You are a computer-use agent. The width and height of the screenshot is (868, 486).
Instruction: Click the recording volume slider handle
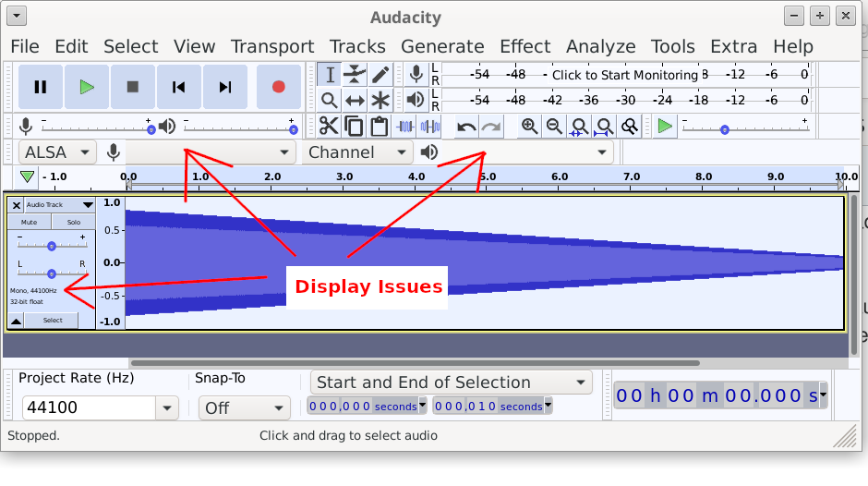[151, 129]
